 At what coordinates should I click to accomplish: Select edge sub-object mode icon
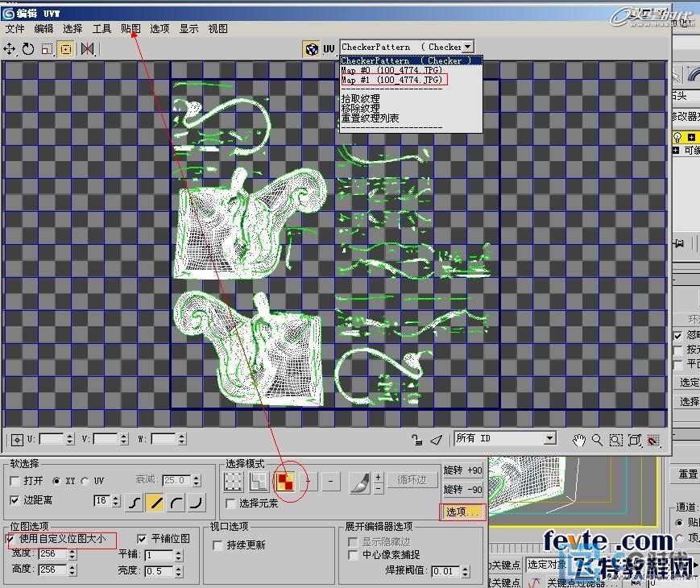tap(259, 482)
